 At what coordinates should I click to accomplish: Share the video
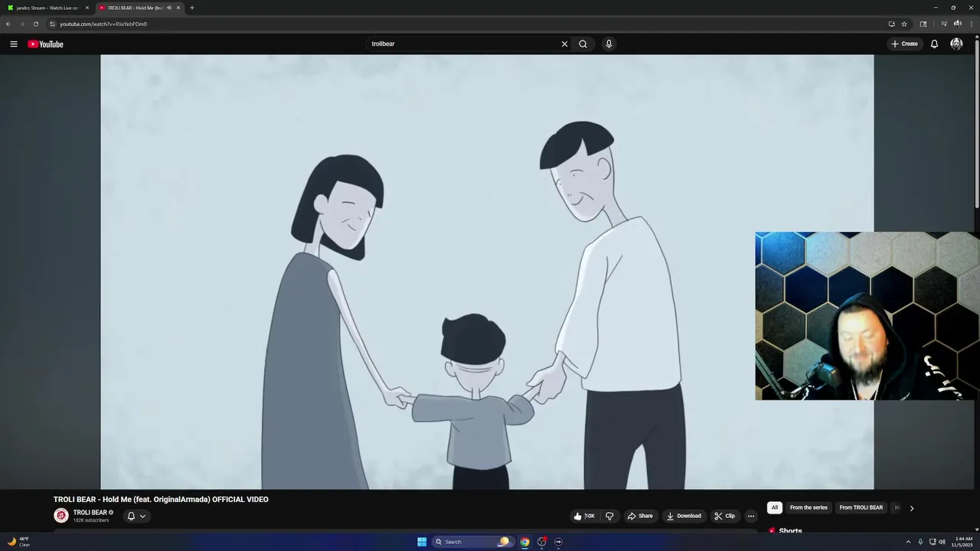click(640, 516)
